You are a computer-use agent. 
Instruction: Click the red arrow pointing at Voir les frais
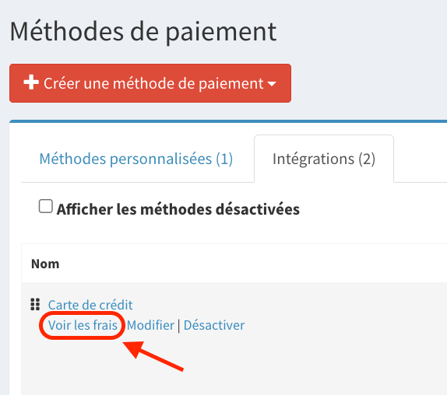153,355
